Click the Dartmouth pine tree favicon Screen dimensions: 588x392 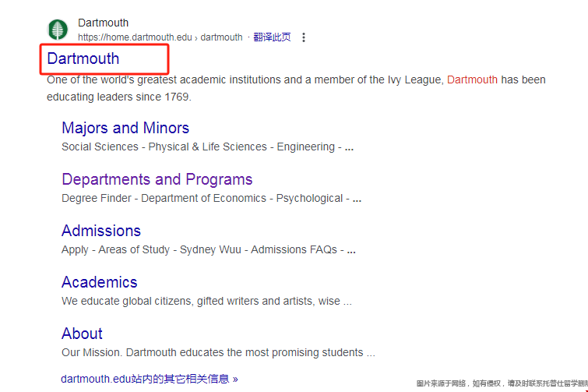pyautogui.click(x=58, y=30)
